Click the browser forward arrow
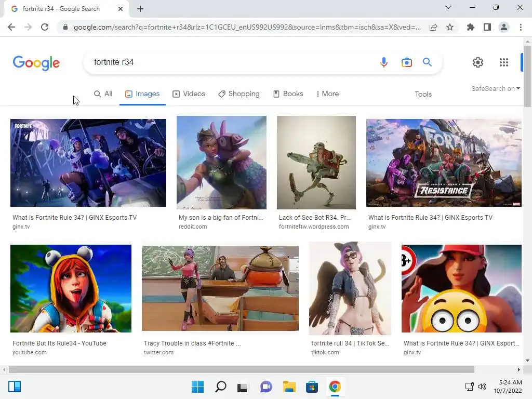Image resolution: width=532 pixels, height=399 pixels. (28, 27)
